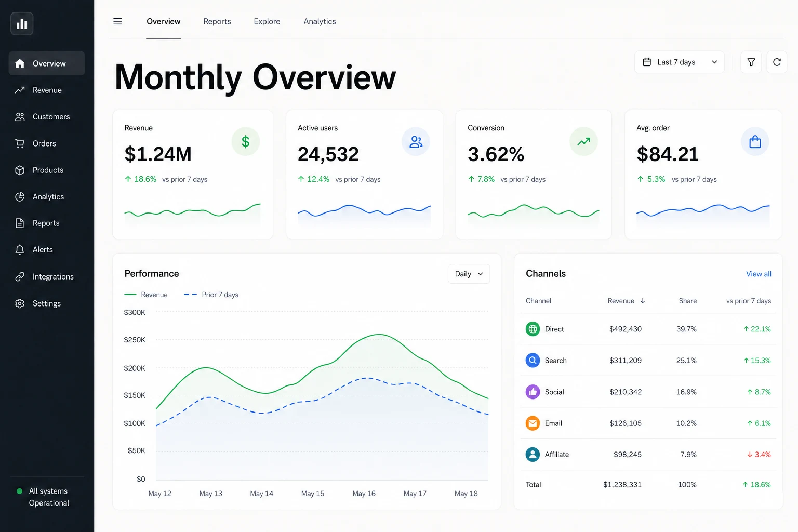Screen dimensions: 798x532
Task: Click the Search channel magnifier icon
Action: [x=533, y=360]
